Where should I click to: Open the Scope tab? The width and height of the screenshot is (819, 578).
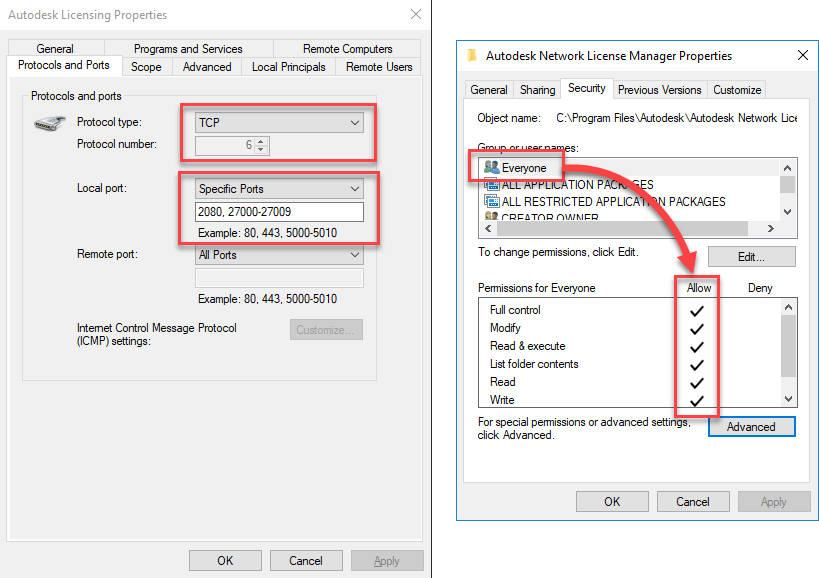point(146,66)
